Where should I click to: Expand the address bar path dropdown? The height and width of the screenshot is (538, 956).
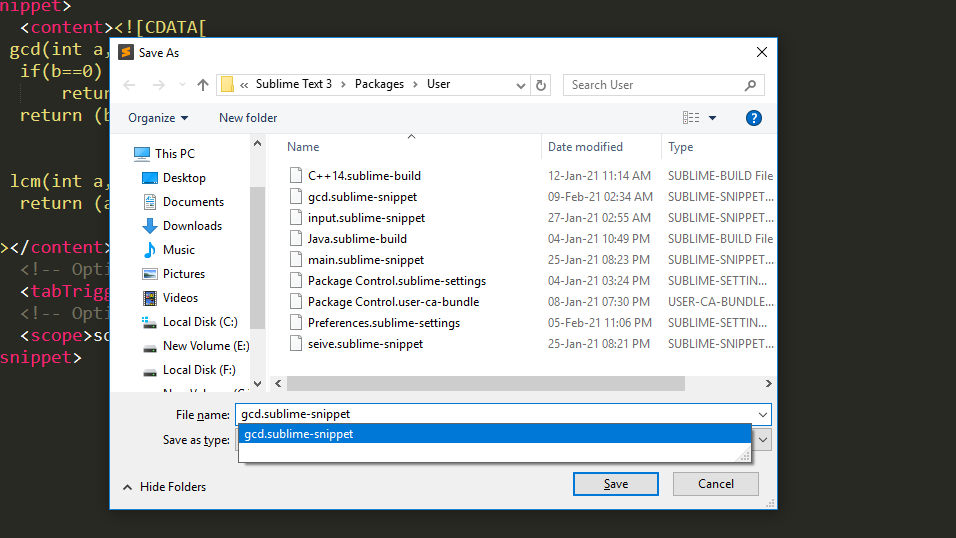click(x=521, y=85)
